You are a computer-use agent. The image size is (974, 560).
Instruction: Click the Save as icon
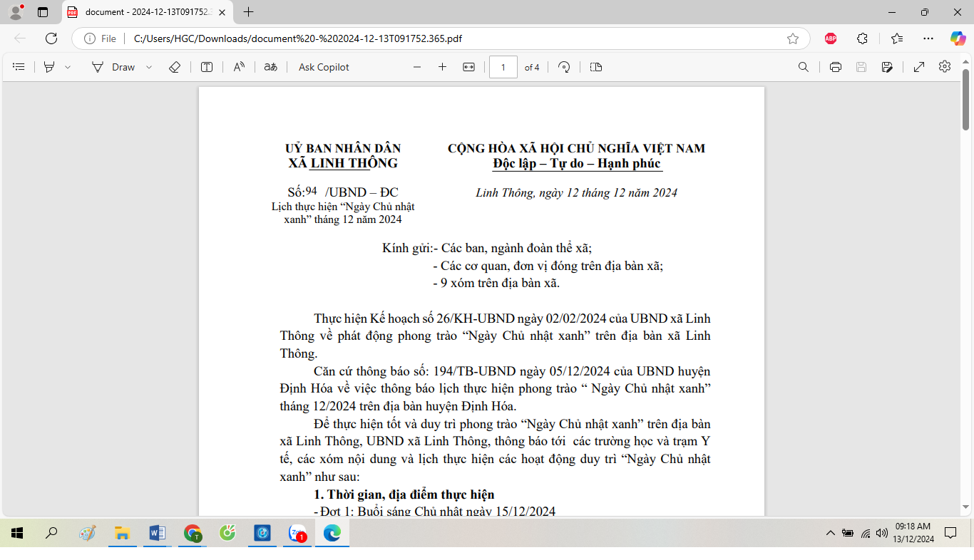[887, 67]
